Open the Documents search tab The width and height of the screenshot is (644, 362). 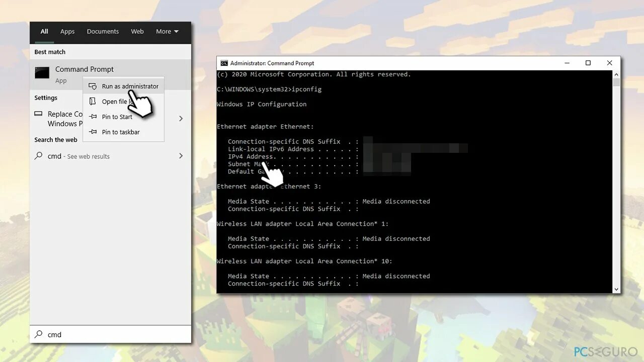pyautogui.click(x=103, y=31)
